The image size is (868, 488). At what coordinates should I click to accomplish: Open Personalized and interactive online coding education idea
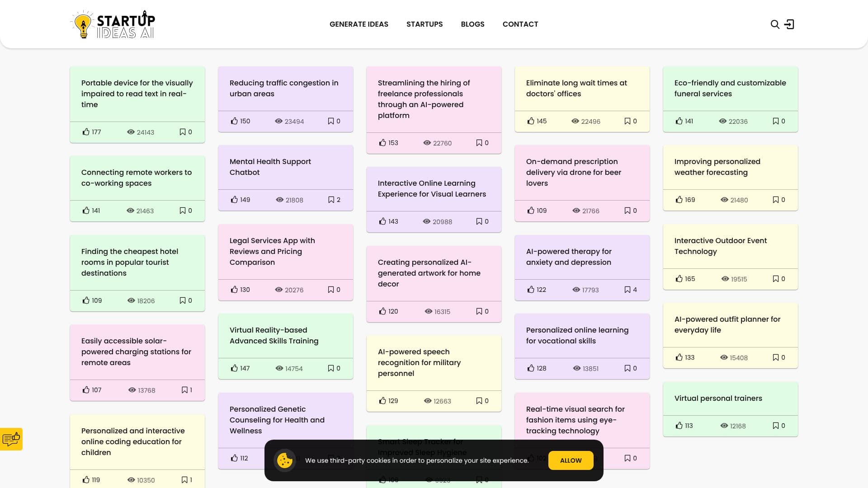[x=133, y=441]
